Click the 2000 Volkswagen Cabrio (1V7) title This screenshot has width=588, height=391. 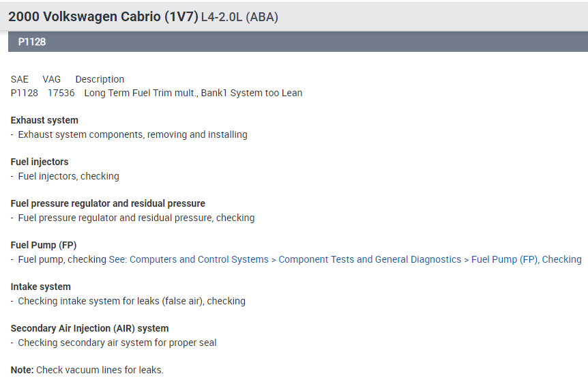(103, 17)
